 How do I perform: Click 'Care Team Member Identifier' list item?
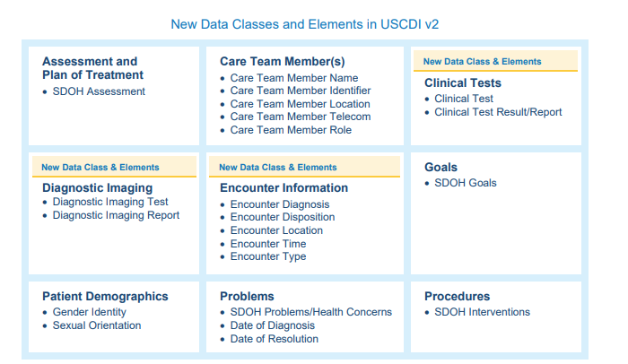(301, 91)
